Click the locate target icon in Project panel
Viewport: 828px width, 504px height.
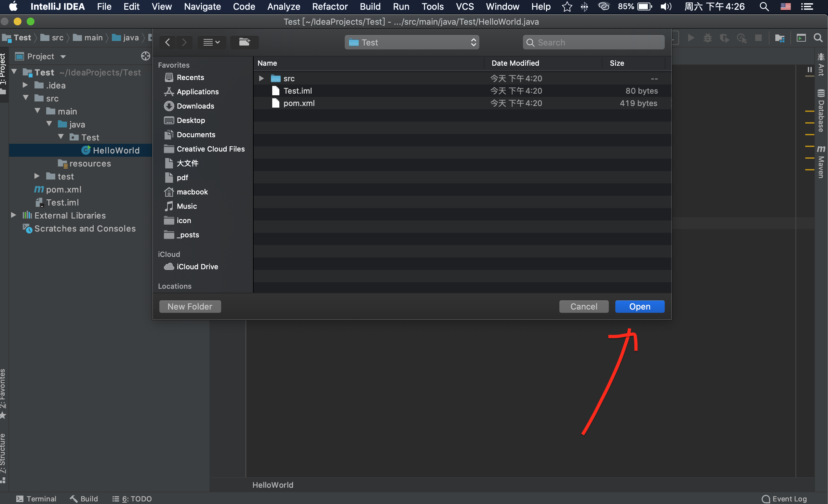145,56
